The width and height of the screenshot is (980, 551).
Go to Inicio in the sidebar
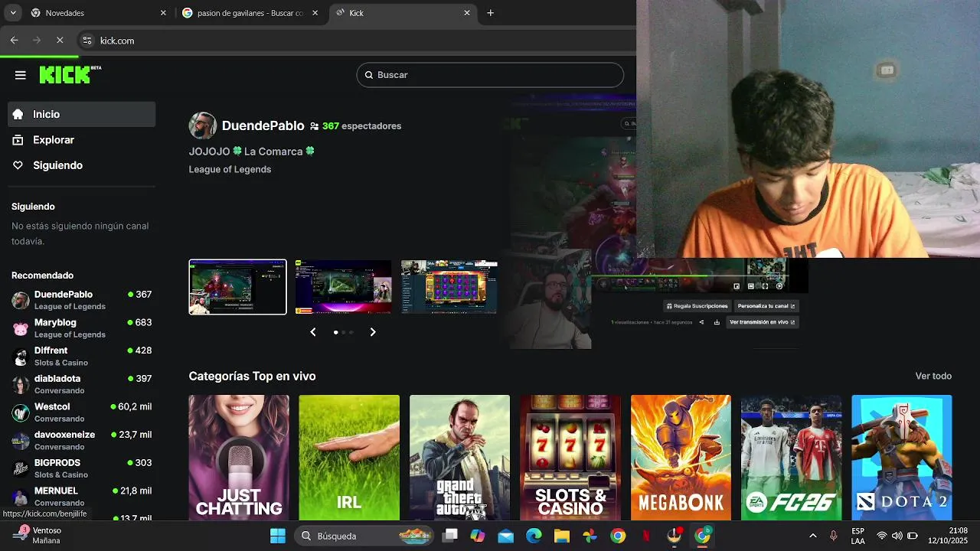tap(82, 114)
